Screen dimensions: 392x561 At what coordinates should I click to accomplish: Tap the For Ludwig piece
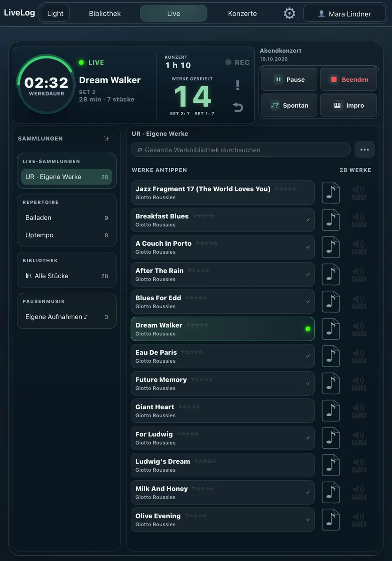pyautogui.click(x=223, y=438)
